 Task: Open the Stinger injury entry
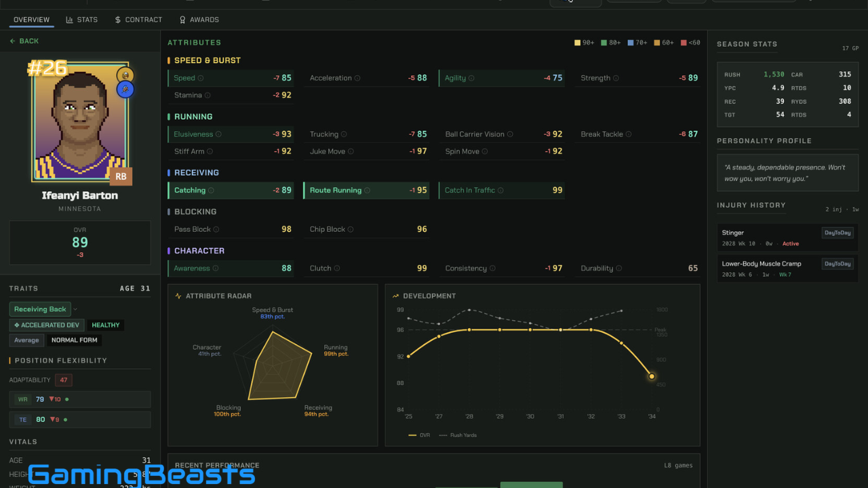[x=787, y=238]
